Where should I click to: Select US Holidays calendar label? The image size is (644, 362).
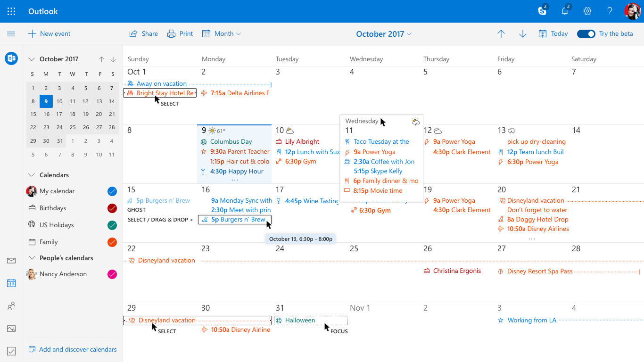point(57,225)
